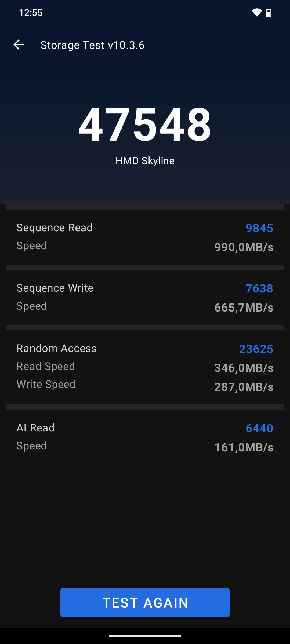Tap the Wi-Fi status icon

coord(256,13)
